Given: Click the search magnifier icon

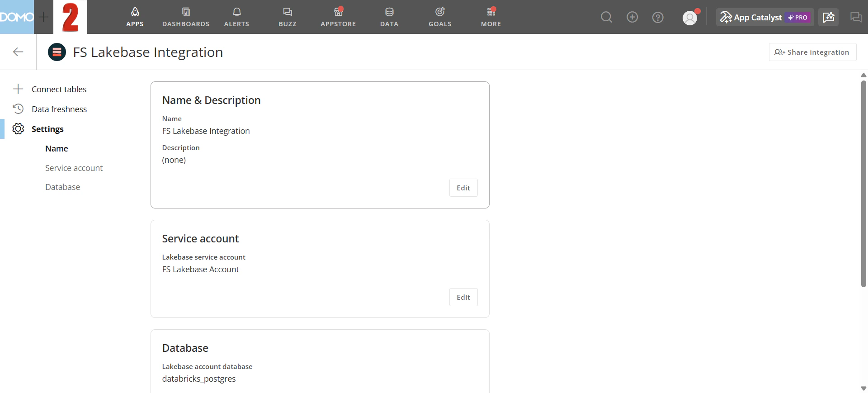Looking at the screenshot, I should 606,17.
